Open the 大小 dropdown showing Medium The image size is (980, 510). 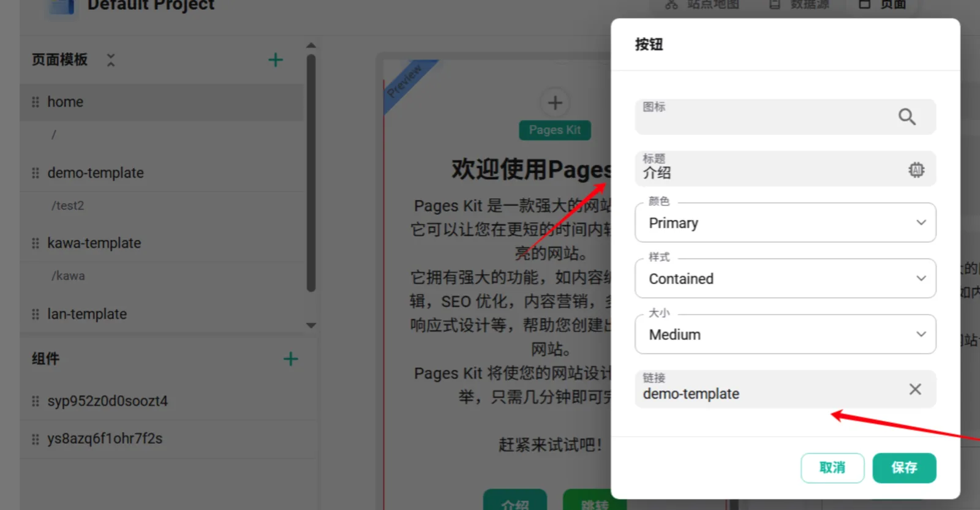(x=785, y=334)
